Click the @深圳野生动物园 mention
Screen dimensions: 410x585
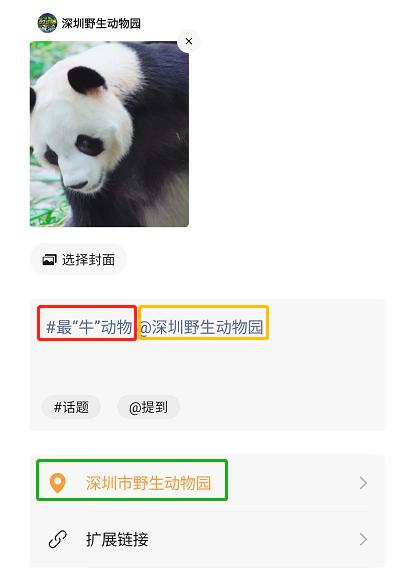click(201, 327)
